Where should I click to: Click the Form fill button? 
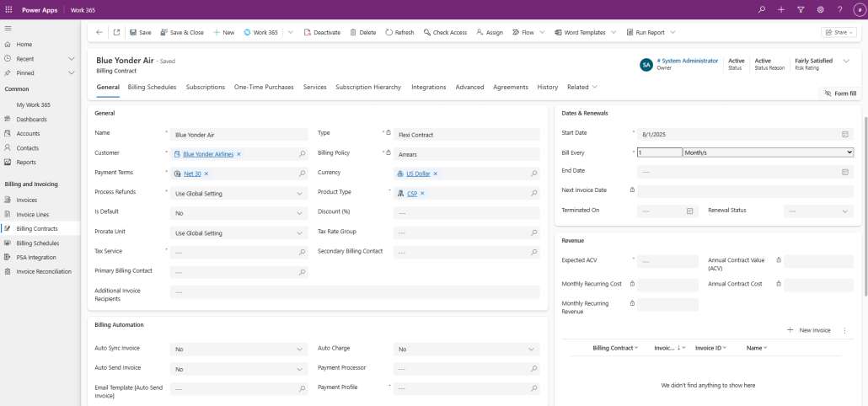[x=839, y=93]
